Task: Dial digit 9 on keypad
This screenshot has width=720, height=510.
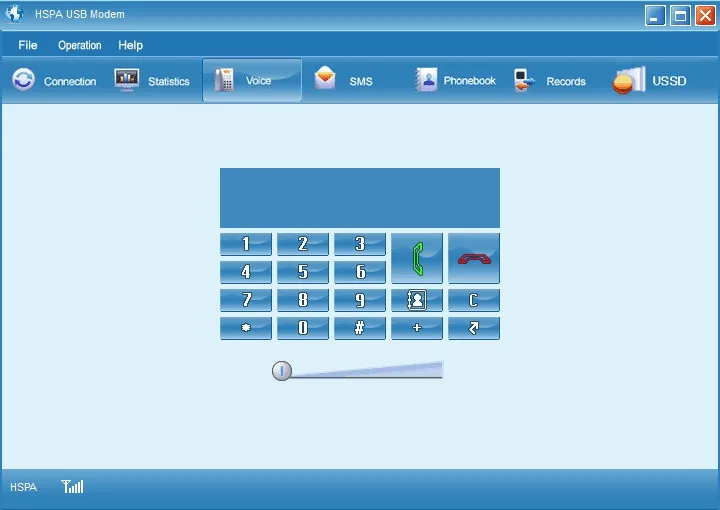Action: click(360, 300)
